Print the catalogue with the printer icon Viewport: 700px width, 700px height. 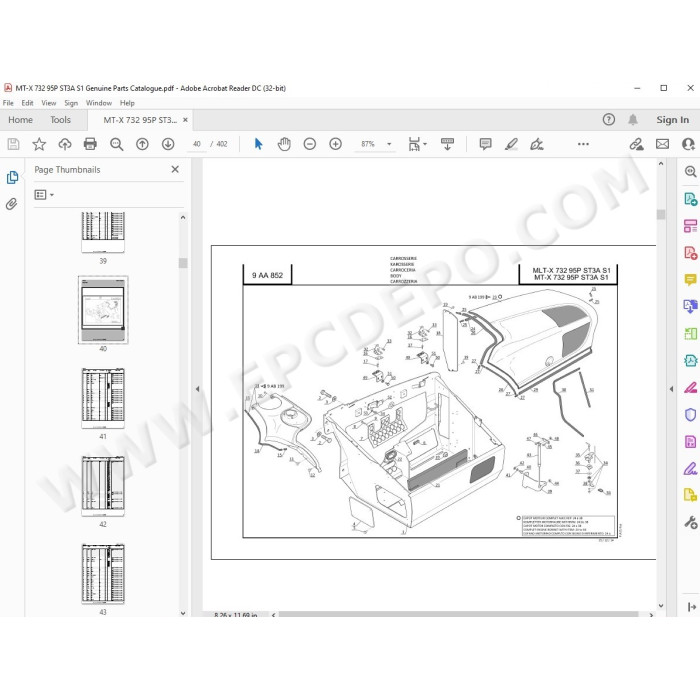pos(90,144)
